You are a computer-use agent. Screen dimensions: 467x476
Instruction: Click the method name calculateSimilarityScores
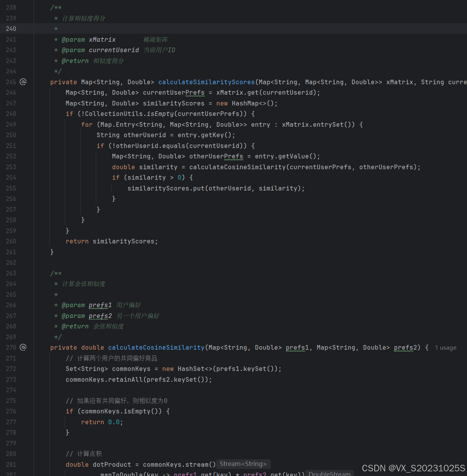207,82
